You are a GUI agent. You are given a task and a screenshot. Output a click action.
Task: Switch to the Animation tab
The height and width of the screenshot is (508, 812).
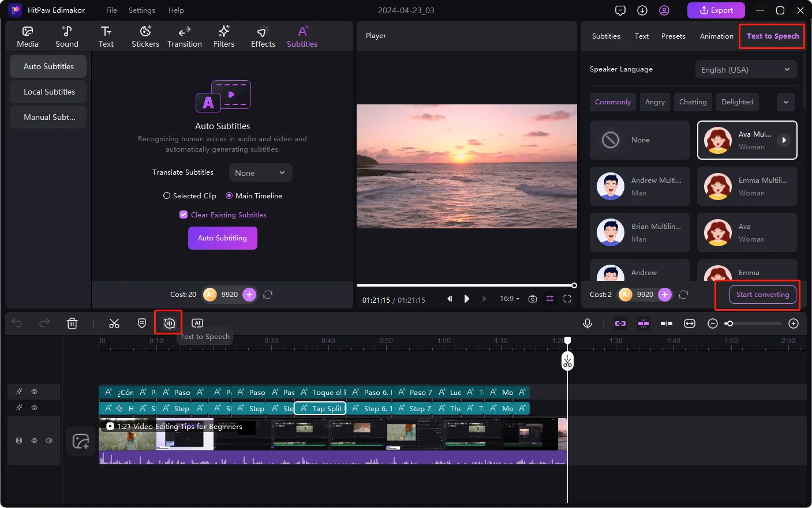716,36
